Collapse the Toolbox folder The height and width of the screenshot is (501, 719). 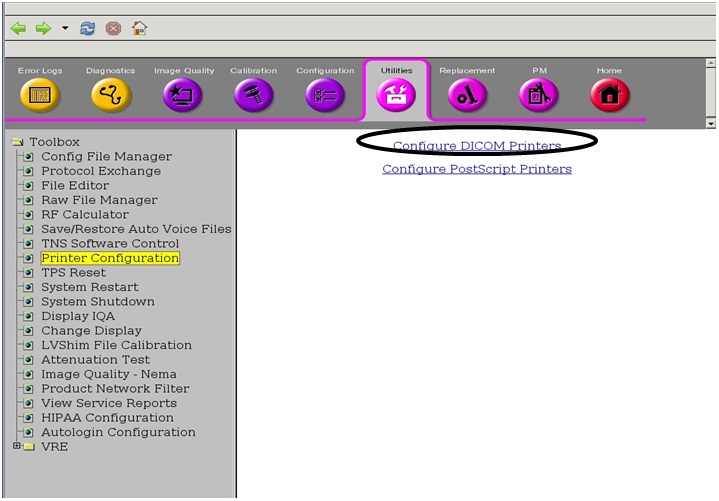17,142
